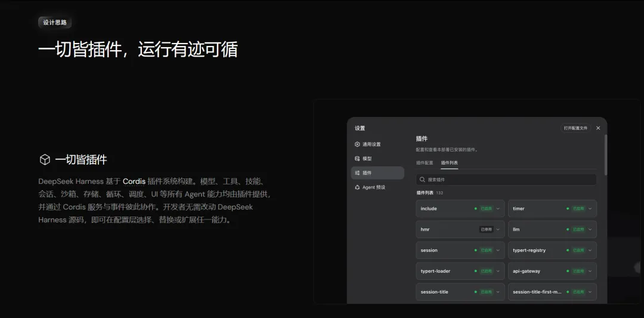Expand the api-gateway plugin chevron
The image size is (644, 318).
click(590, 271)
